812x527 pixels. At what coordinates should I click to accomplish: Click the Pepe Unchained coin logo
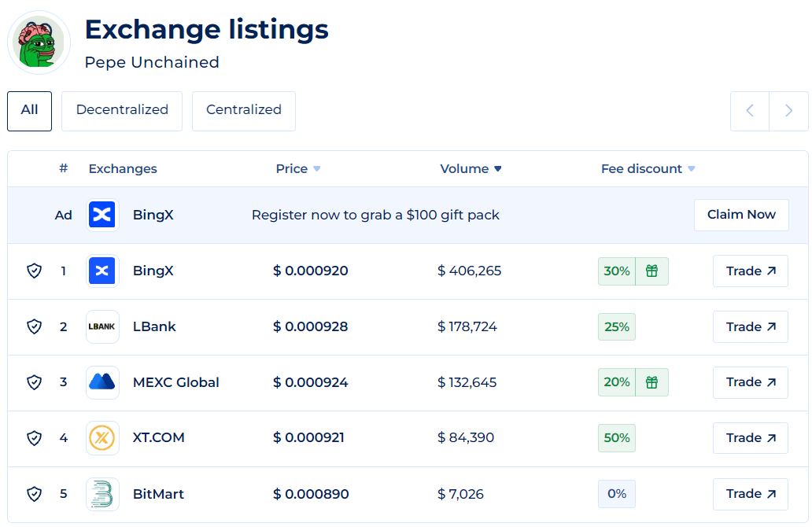point(39,42)
